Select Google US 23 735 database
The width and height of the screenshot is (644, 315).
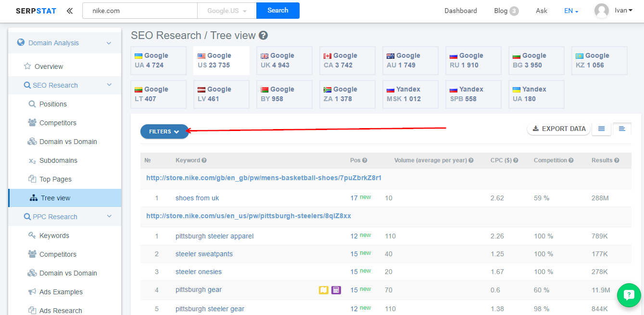click(221, 61)
